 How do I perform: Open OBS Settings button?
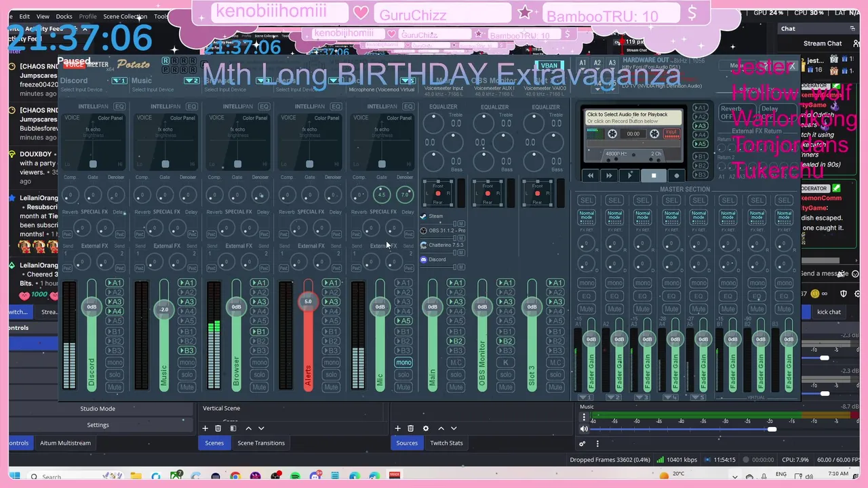tap(98, 425)
